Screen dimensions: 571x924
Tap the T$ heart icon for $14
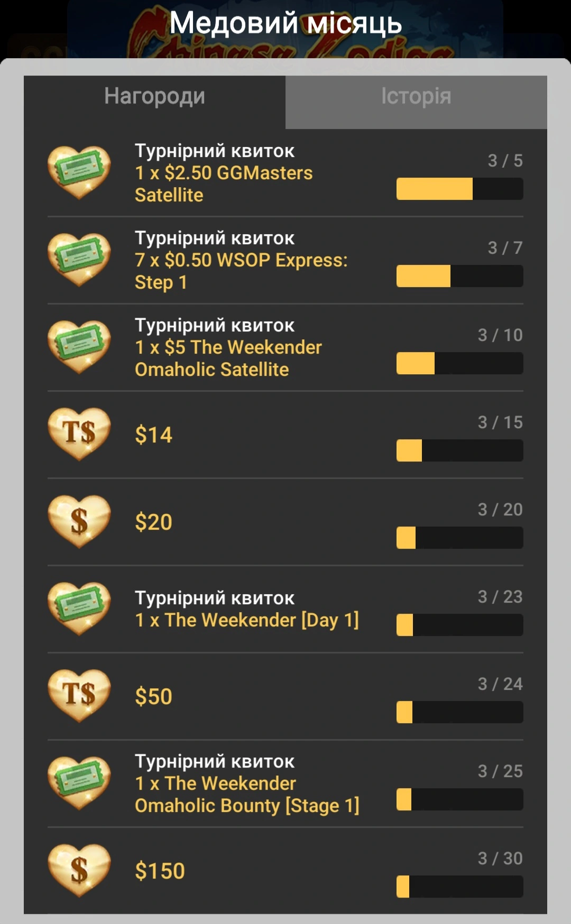click(x=79, y=434)
